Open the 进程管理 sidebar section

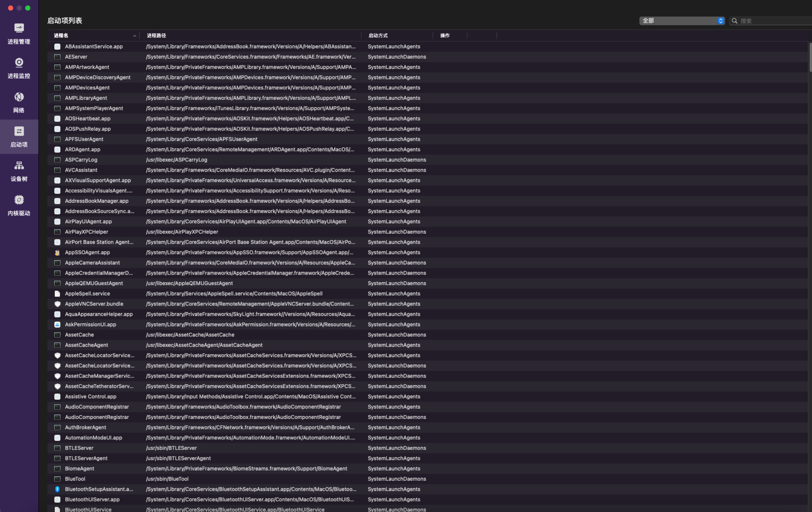[19, 33]
